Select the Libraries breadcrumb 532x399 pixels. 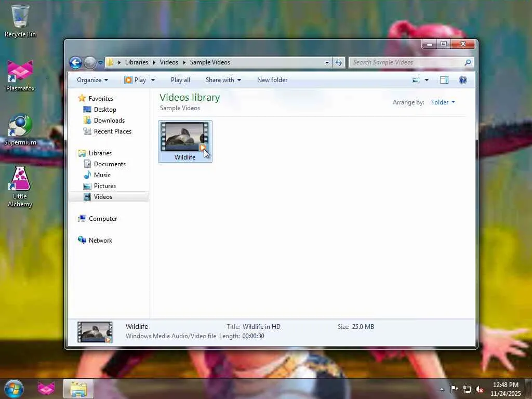tap(137, 62)
